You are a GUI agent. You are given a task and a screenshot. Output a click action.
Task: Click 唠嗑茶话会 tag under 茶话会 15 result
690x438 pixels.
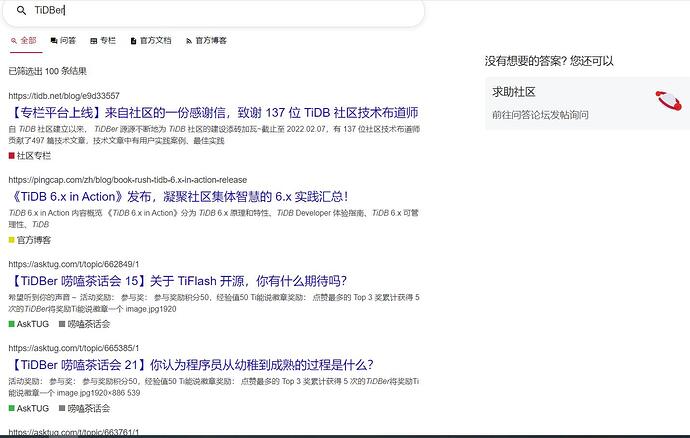88,324
